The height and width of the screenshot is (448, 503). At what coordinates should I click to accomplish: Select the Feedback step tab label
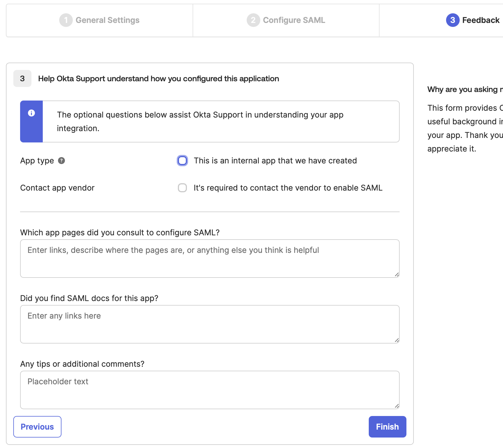click(x=481, y=20)
